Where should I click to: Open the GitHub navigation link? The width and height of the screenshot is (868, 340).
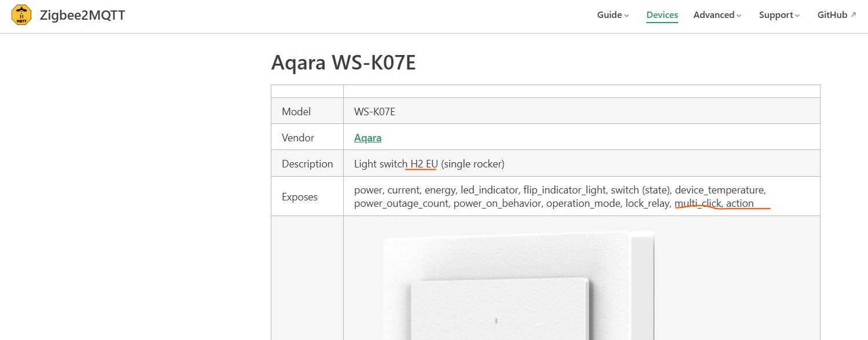coord(832,15)
